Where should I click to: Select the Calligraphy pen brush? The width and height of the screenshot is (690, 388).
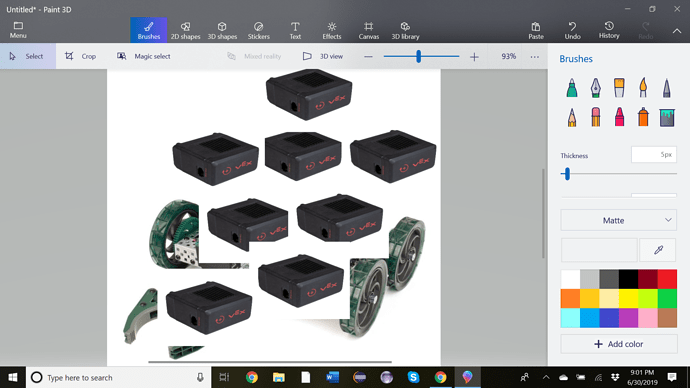pos(595,88)
